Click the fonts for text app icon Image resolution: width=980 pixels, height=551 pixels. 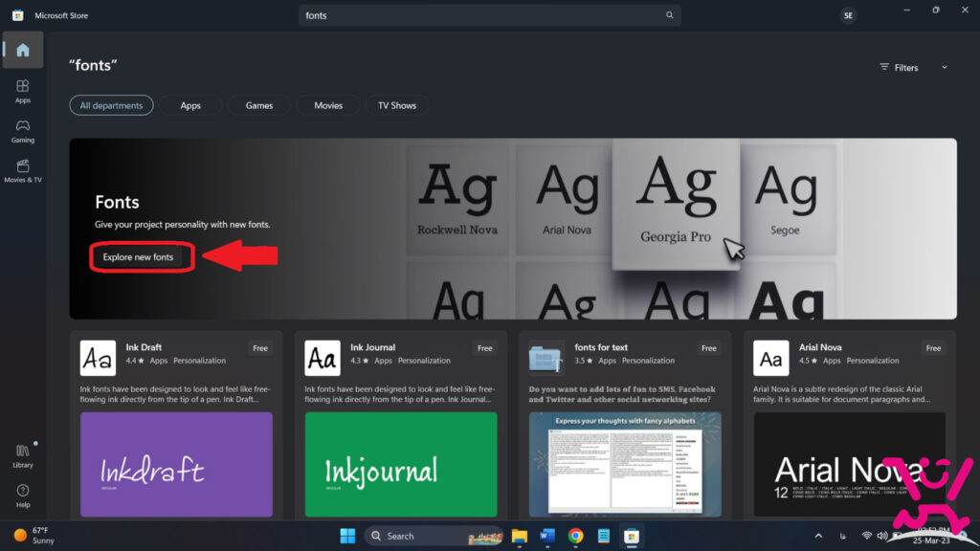546,358
